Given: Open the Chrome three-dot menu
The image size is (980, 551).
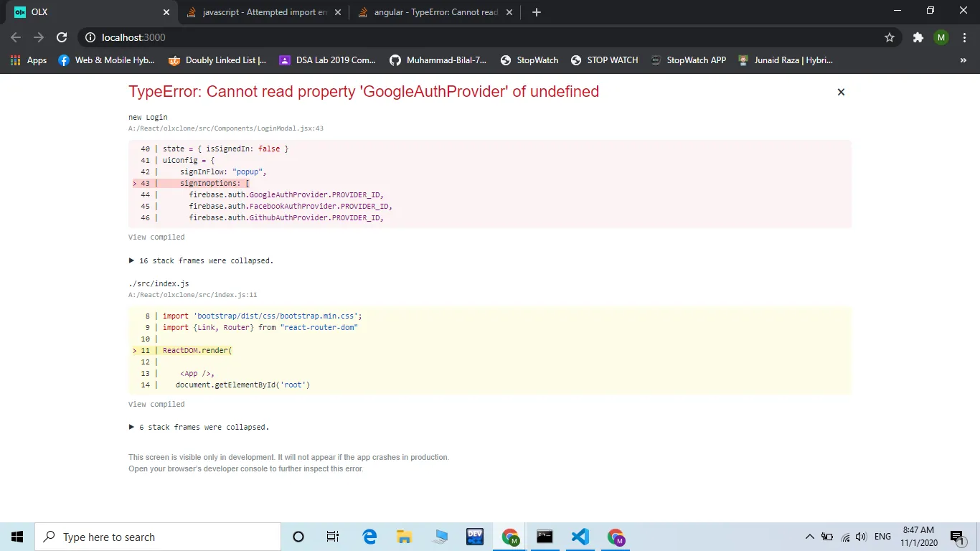Looking at the screenshot, I should pos(963,37).
